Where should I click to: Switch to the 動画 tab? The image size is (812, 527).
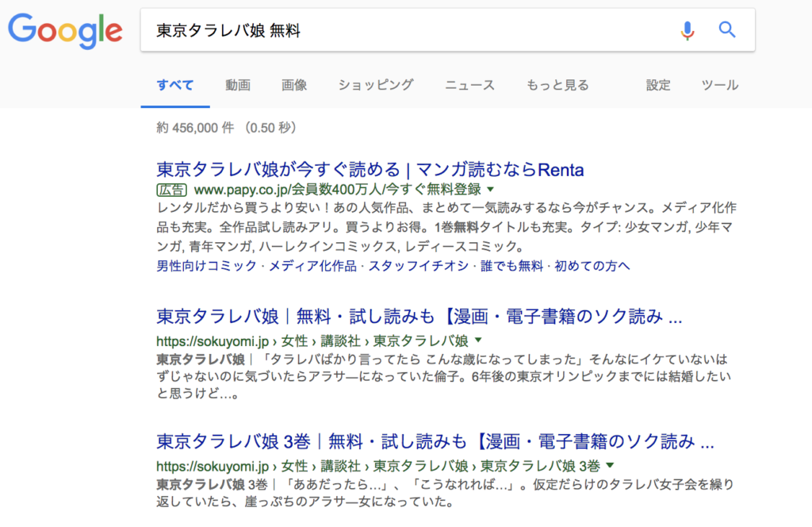click(x=238, y=85)
